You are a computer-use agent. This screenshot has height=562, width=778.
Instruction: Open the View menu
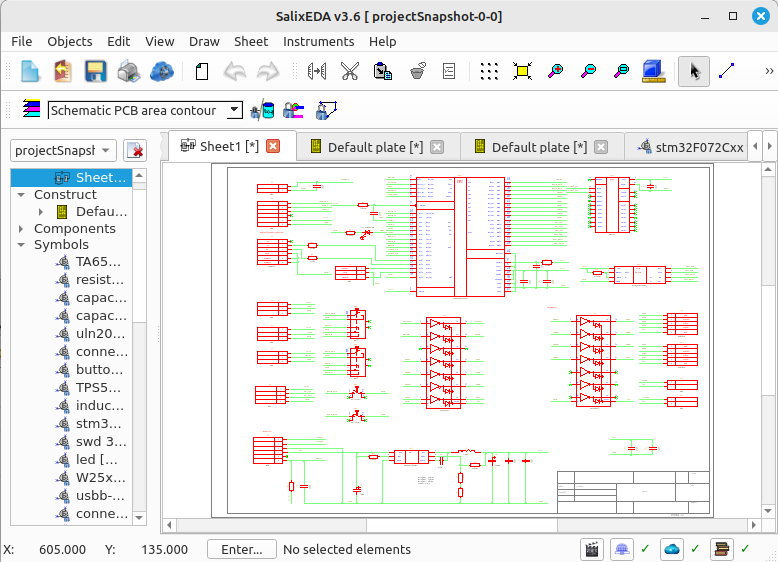point(160,42)
